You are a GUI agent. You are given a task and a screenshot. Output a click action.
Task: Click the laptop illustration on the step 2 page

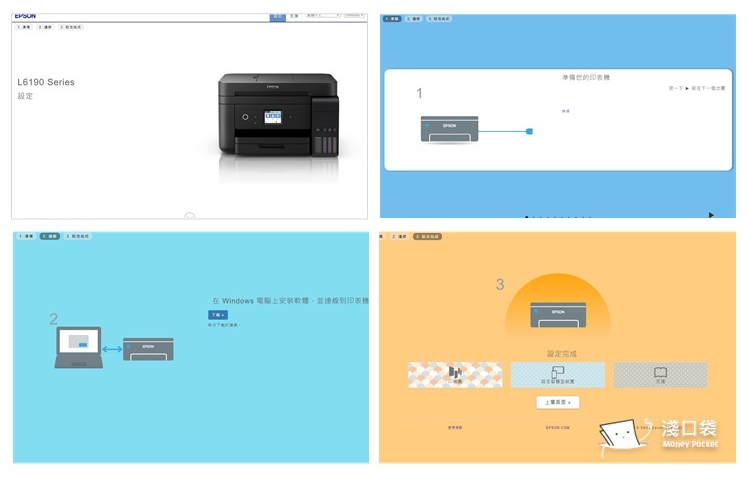click(x=79, y=347)
